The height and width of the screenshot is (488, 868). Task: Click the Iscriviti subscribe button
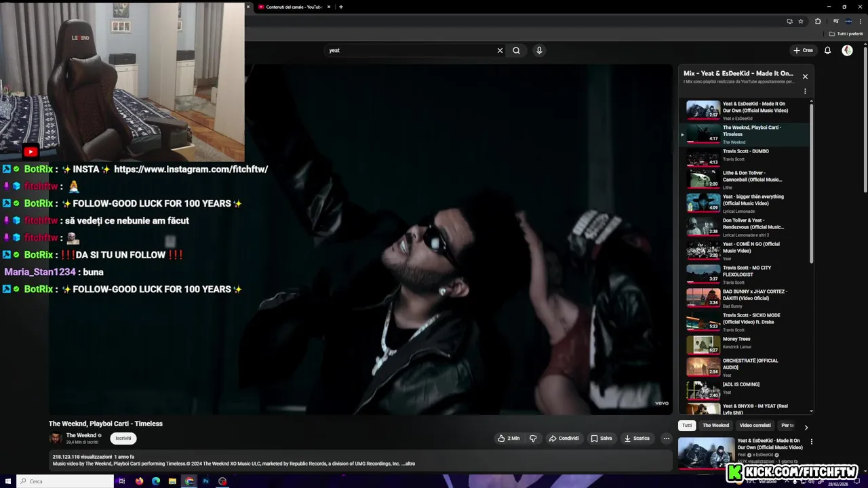pos(123,439)
